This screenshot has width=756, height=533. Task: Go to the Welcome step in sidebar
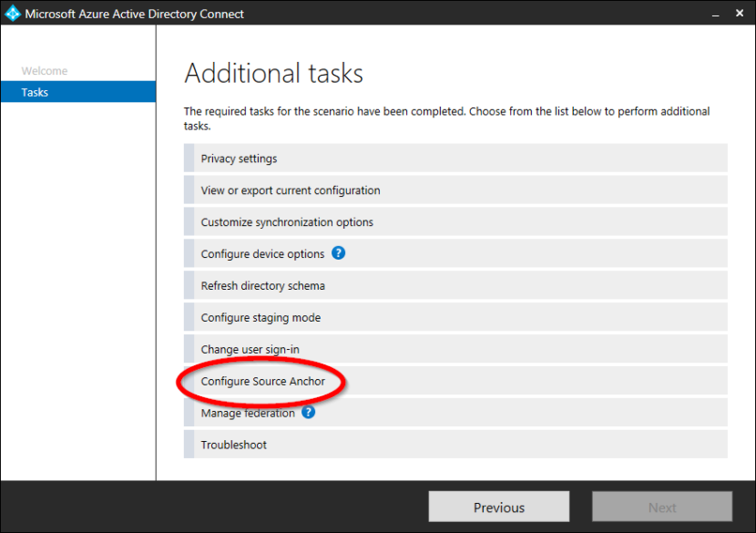pos(45,71)
